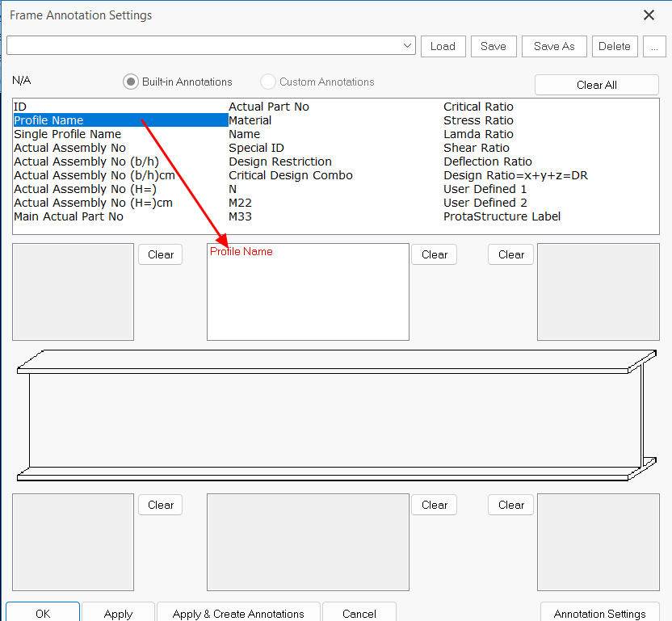672x621 pixels.
Task: Click the Load button
Action: point(443,46)
